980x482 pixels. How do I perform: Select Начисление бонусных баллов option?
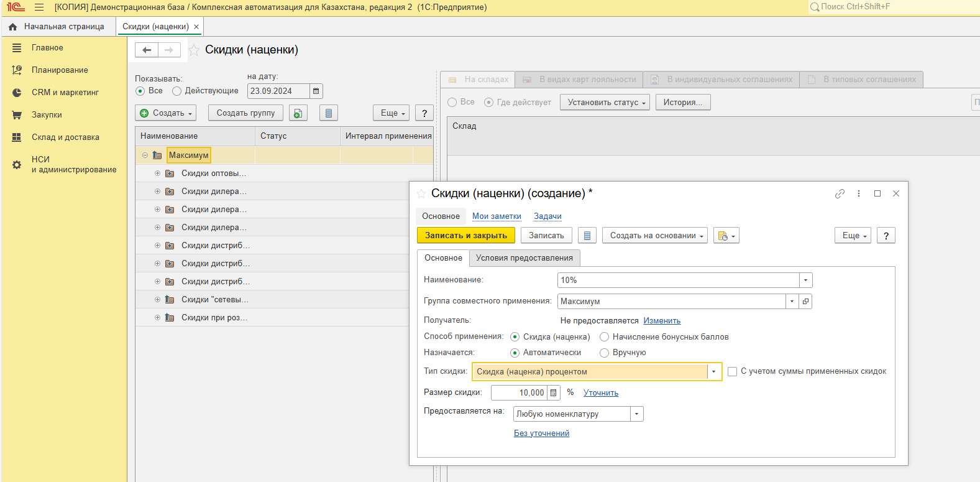[x=604, y=337]
